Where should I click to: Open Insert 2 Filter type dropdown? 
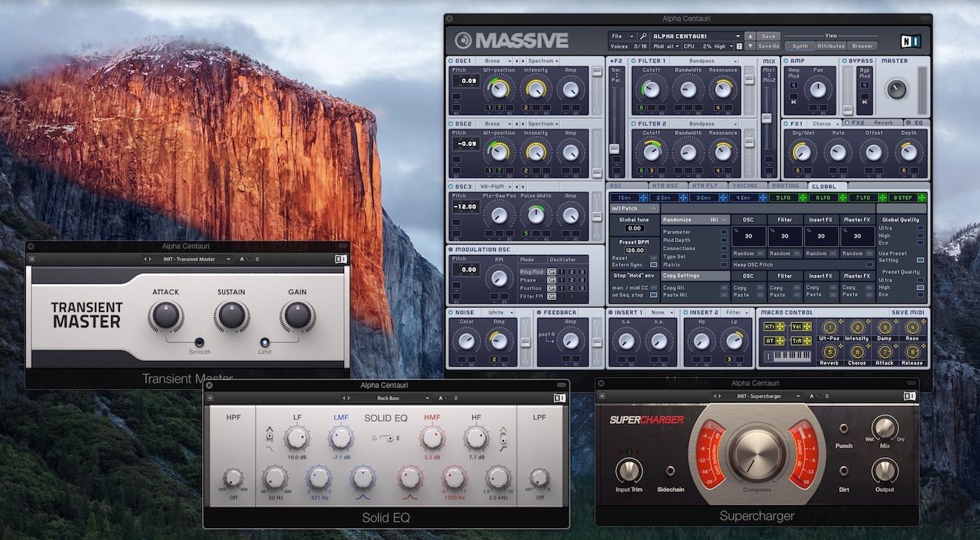pos(736,313)
